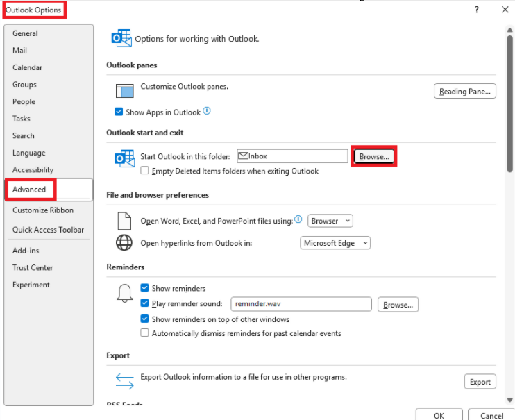Open the People options category
The image size is (515, 420).
coord(24,101)
